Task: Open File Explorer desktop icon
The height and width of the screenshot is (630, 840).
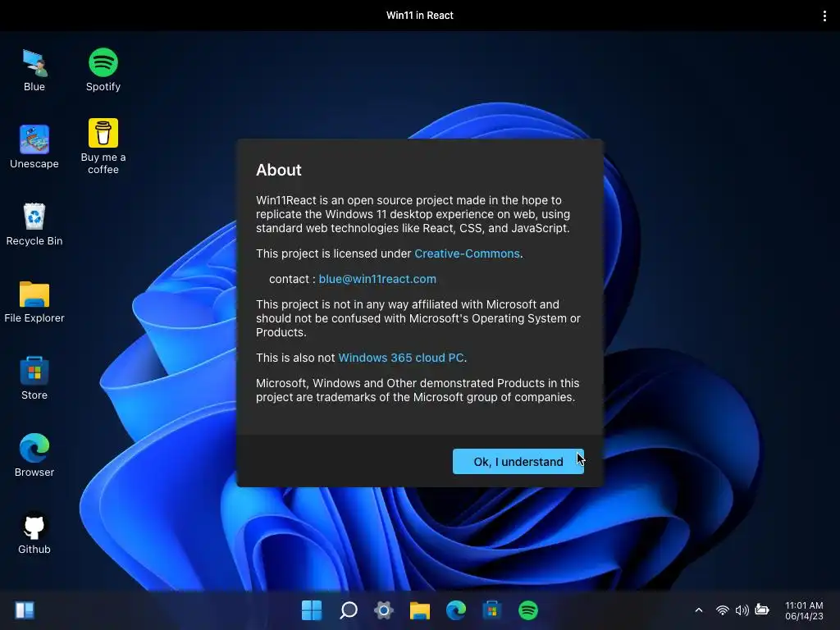Action: click(x=34, y=301)
